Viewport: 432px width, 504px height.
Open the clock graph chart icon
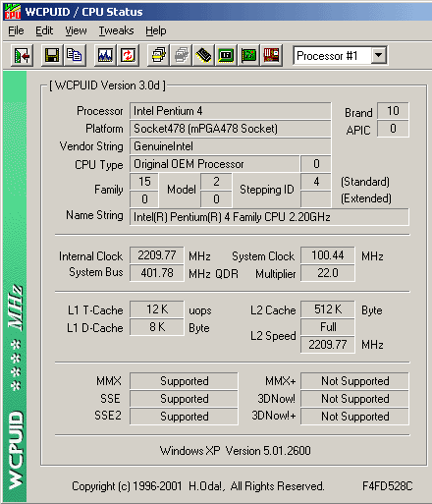pos(105,55)
